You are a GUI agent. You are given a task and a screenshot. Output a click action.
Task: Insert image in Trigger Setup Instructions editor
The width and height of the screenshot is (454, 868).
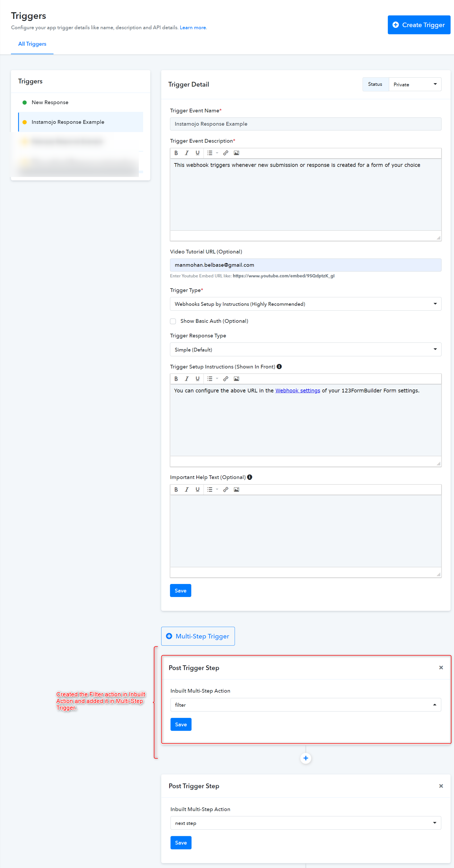[x=236, y=379]
